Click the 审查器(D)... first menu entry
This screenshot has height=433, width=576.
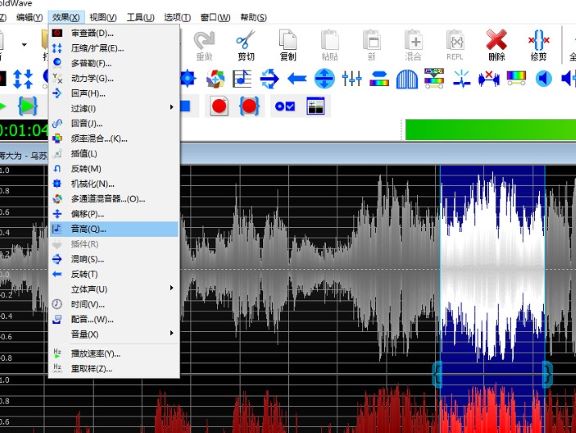tap(114, 33)
